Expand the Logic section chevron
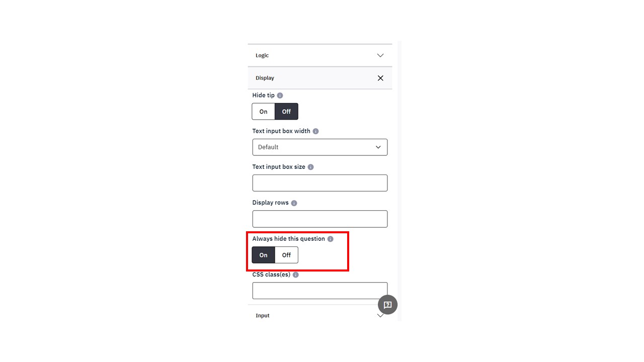The width and height of the screenshot is (644, 362). tap(380, 55)
